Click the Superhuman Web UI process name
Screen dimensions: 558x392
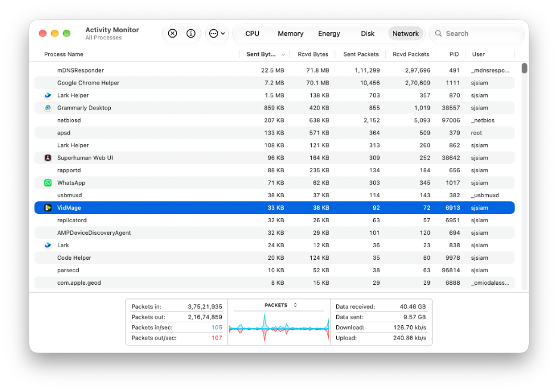[x=85, y=158]
